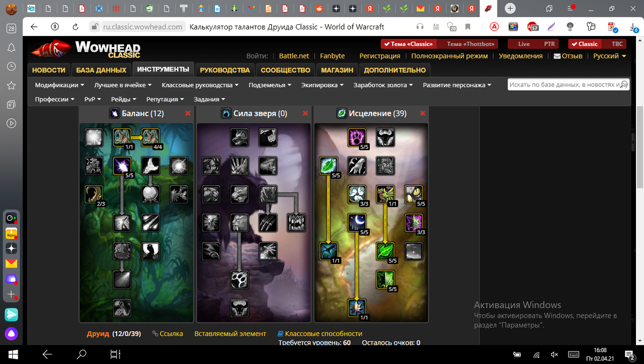Open notifications bell in browser sidebar
The image size is (644, 364).
coord(11,48)
